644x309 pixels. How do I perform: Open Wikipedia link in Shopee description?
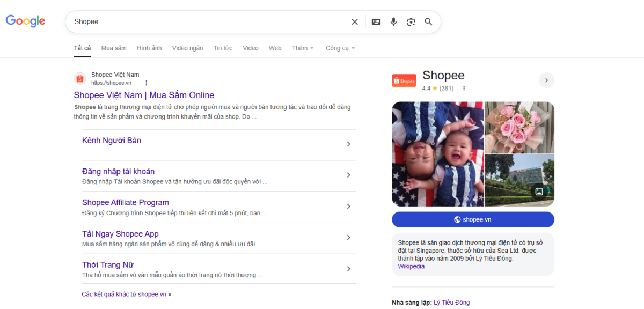[411, 267]
